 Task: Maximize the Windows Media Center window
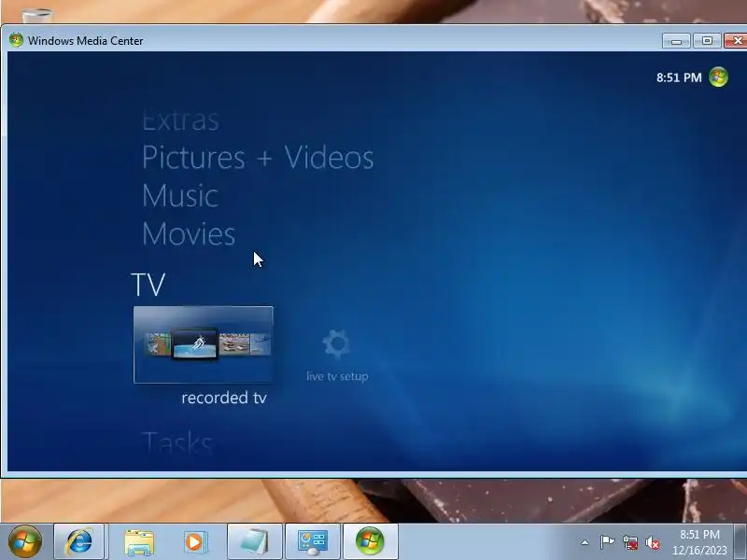(707, 41)
